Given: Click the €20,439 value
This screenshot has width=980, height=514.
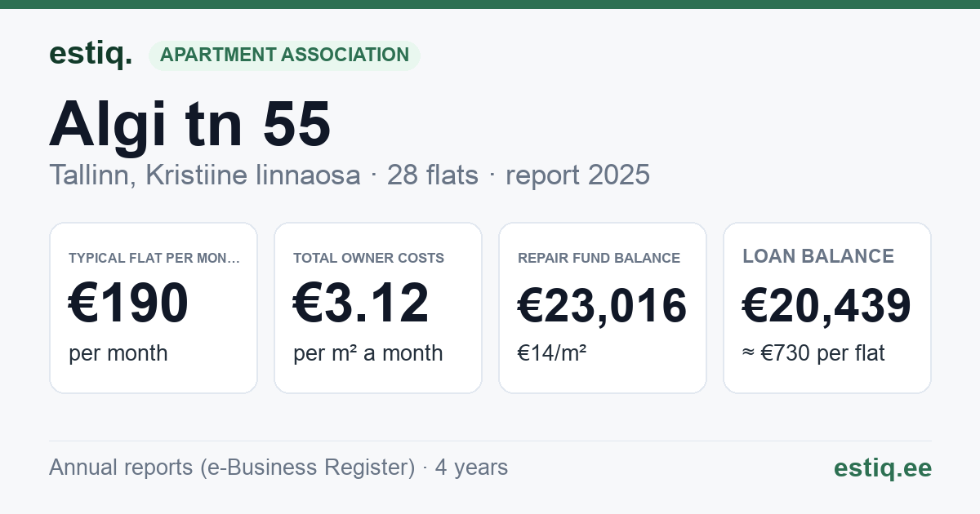Looking at the screenshot, I should pos(826,306).
